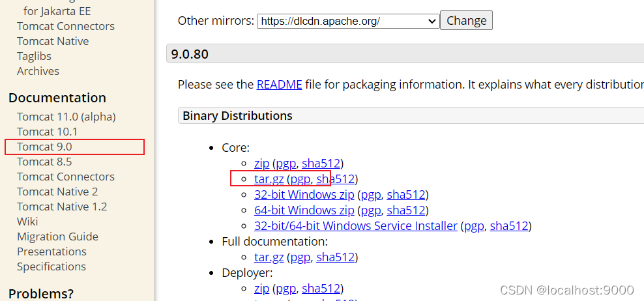
Task: Open sha512 for Full documentation tar.gz
Action: click(x=336, y=257)
